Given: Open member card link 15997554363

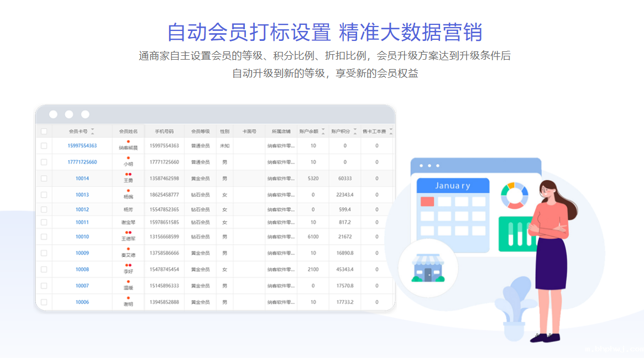Looking at the screenshot, I should coord(82,146).
